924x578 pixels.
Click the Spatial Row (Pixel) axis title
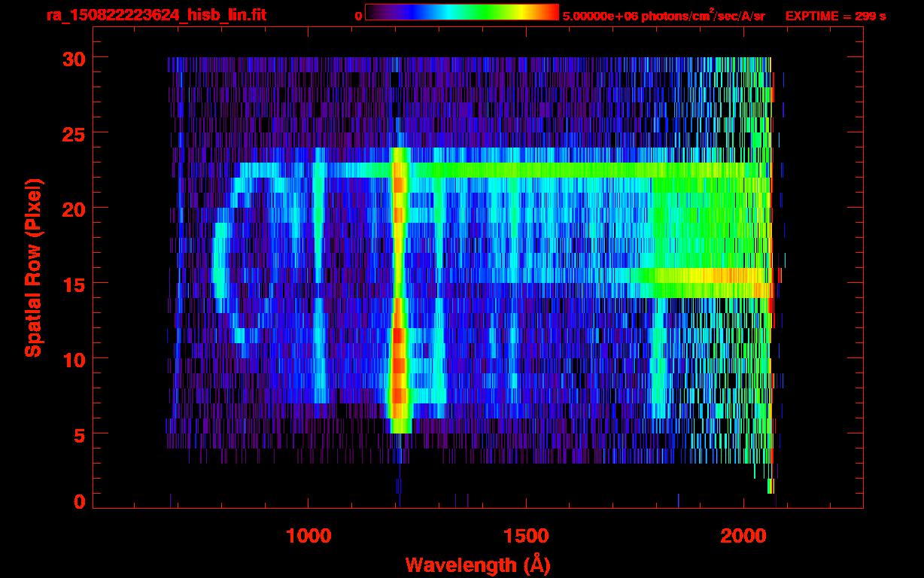(33, 267)
